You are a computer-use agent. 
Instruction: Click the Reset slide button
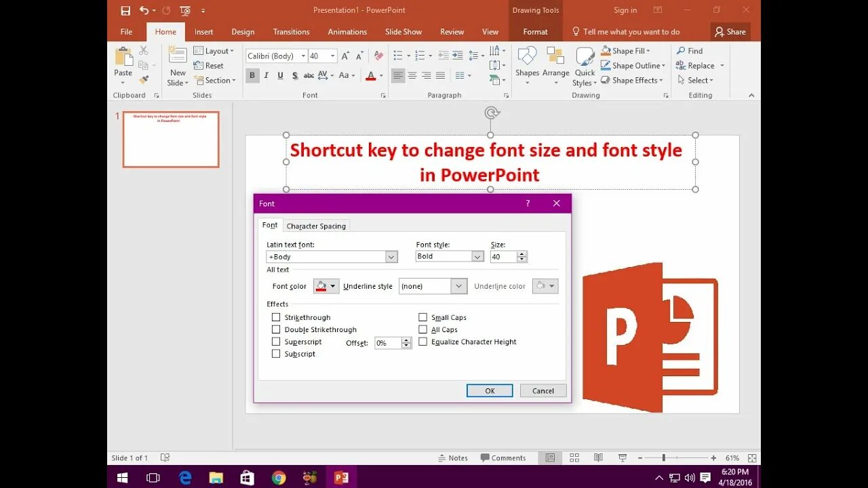[208, 66]
